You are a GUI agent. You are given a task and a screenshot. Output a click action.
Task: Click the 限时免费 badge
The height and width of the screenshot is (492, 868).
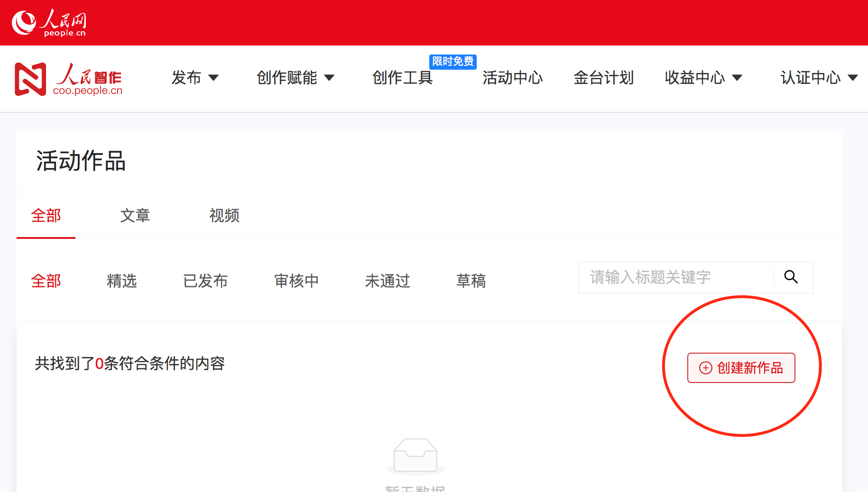[x=452, y=62]
